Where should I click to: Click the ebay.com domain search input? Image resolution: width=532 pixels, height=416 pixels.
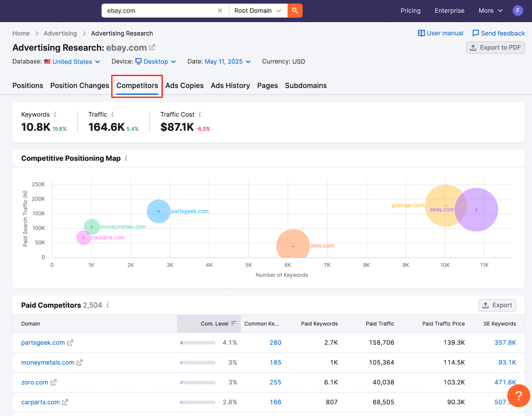pyautogui.click(x=159, y=11)
